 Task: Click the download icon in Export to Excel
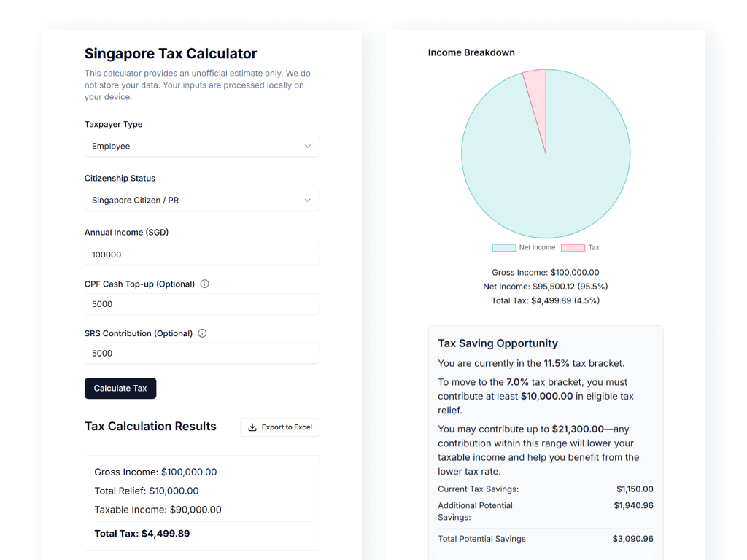pyautogui.click(x=252, y=427)
